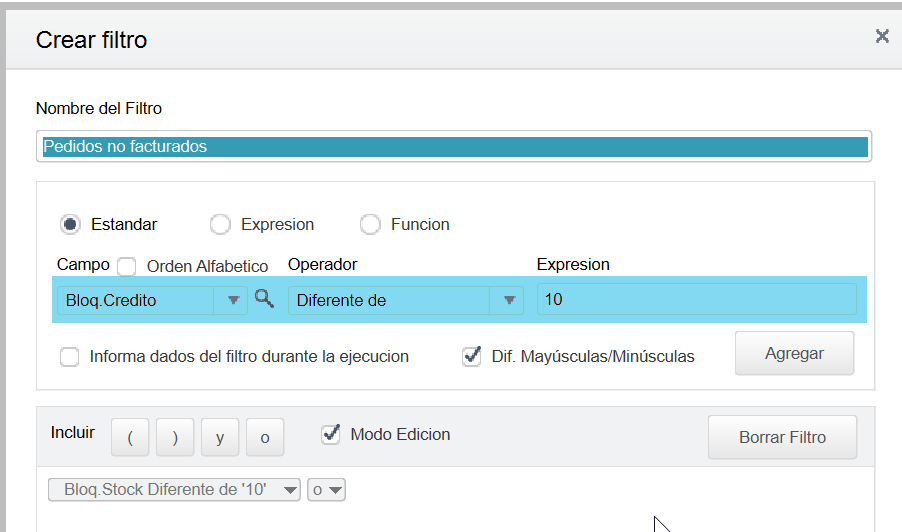The image size is (902, 532).
Task: Insert an opening parenthesis with ( button
Action: [x=130, y=438]
